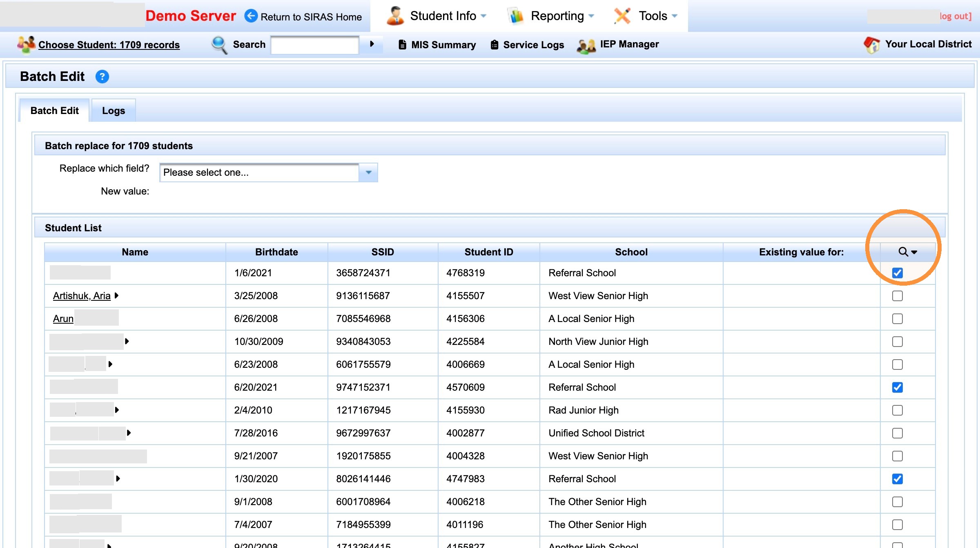This screenshot has width=980, height=548.
Task: Check the box for North View Junior High
Action: coord(897,341)
